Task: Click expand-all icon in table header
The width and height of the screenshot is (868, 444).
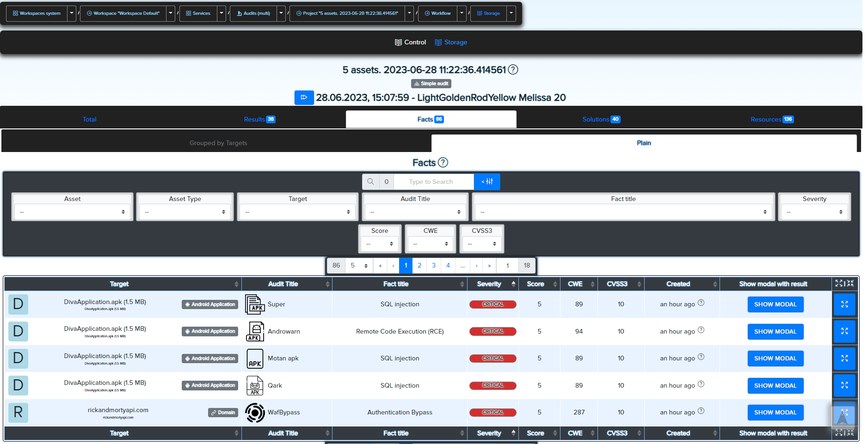Action: [839, 284]
